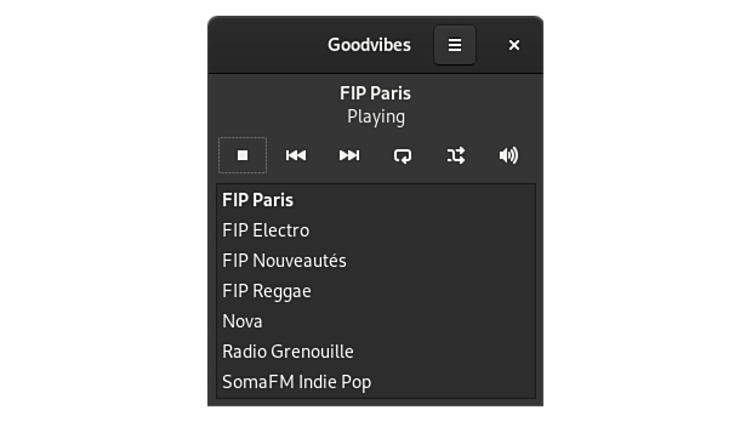Switch to the Nova station
Viewport: 752px width, 423px height.
243,321
